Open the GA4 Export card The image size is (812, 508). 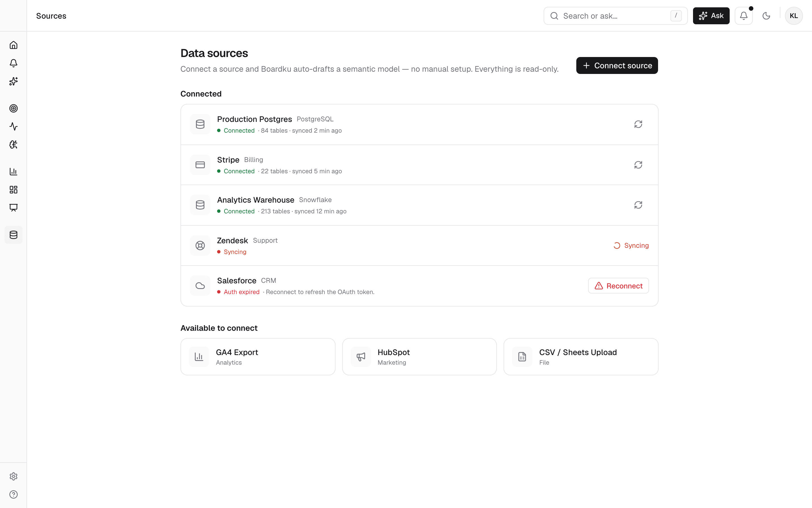(258, 356)
